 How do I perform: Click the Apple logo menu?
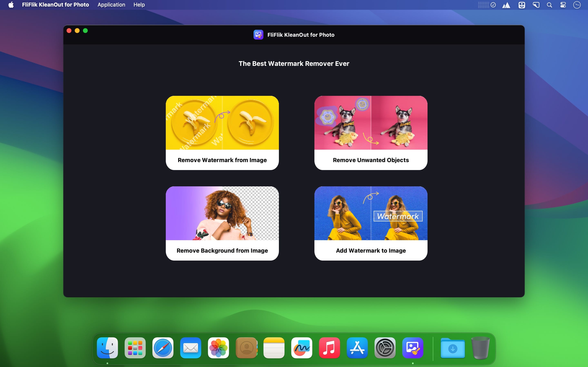point(11,5)
